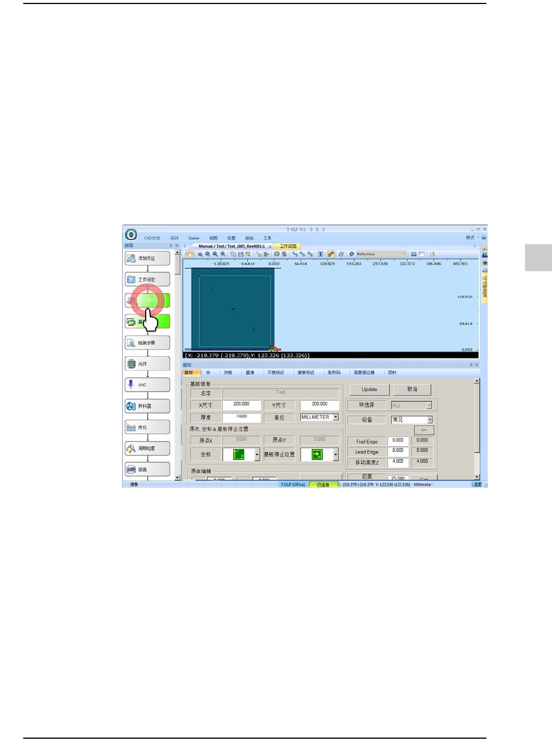
Task: Open the 报告 menu in menu bar
Action: pyautogui.click(x=249, y=238)
